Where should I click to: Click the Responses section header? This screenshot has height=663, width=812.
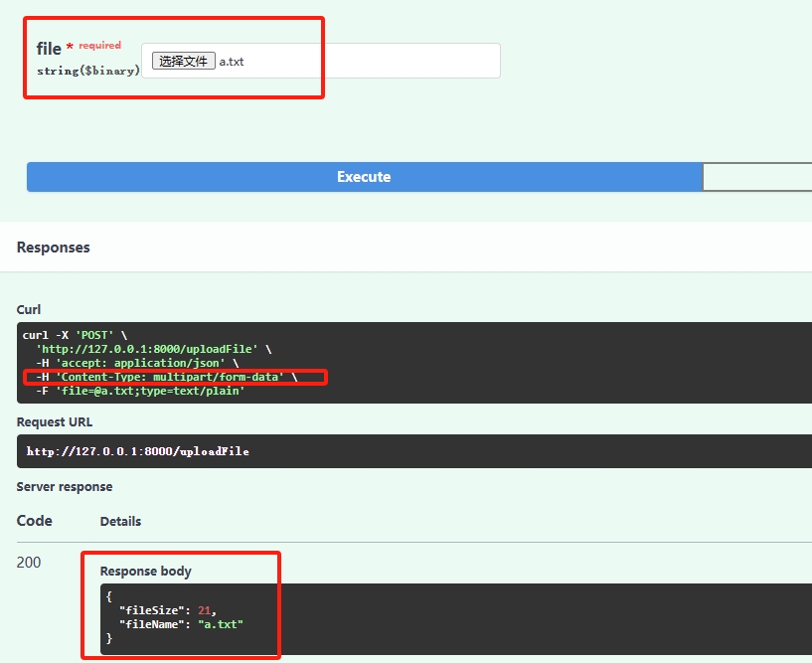tap(54, 247)
